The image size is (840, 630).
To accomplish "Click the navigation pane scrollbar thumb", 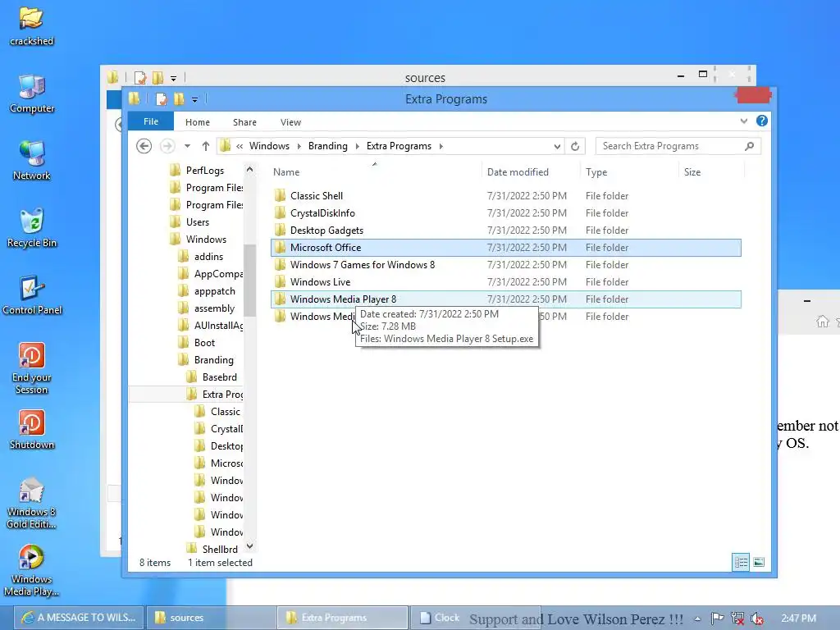I will [249, 280].
